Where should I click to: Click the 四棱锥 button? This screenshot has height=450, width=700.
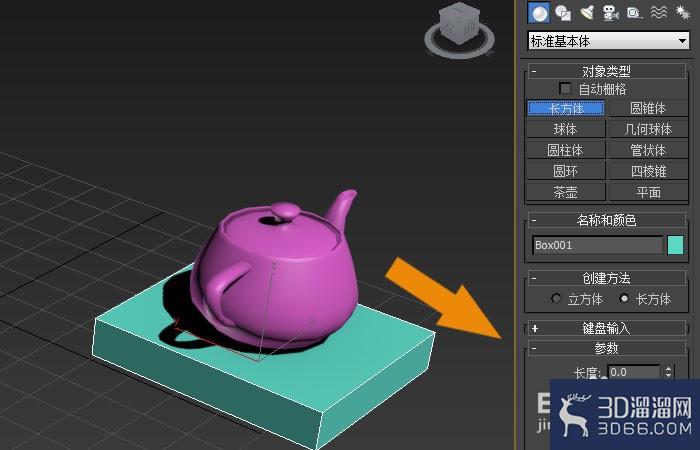pos(648,171)
